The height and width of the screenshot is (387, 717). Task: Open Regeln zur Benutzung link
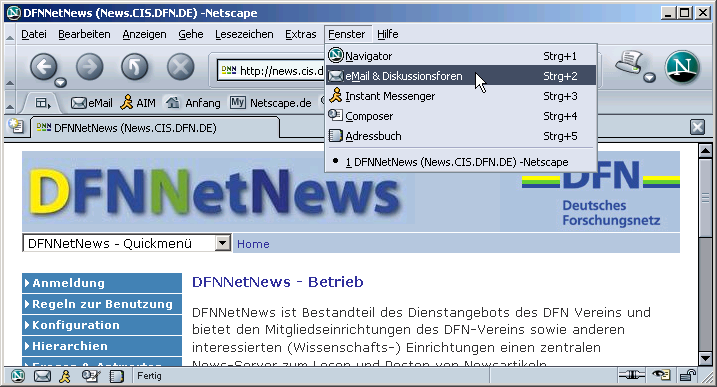(102, 304)
